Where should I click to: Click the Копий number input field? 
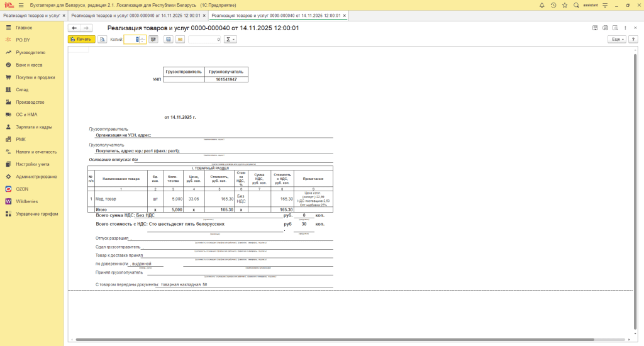coord(131,39)
